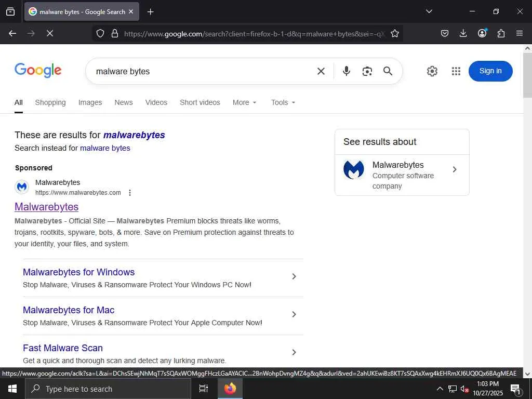
Task: Save page to Pocket
Action: click(x=445, y=33)
